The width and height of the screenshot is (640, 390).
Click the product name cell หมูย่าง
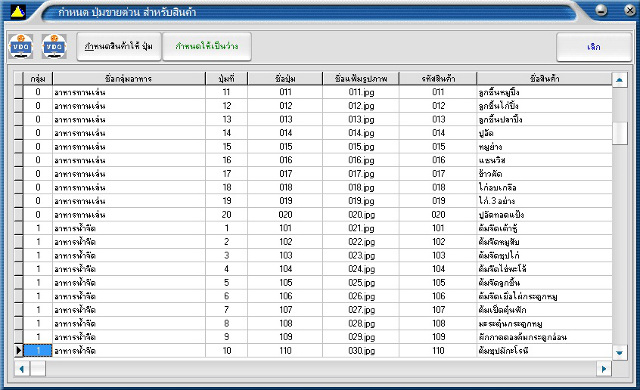tap(544, 146)
